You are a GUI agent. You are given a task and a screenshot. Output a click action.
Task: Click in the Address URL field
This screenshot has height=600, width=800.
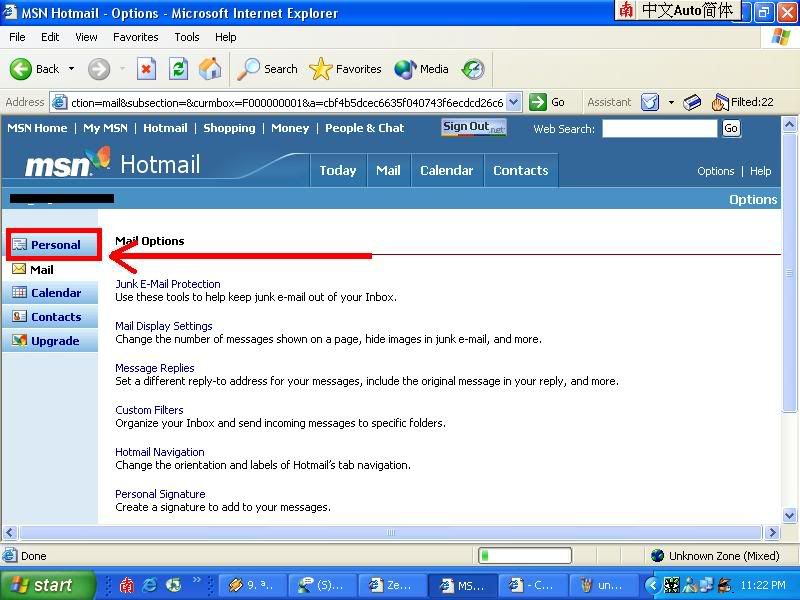(x=286, y=103)
